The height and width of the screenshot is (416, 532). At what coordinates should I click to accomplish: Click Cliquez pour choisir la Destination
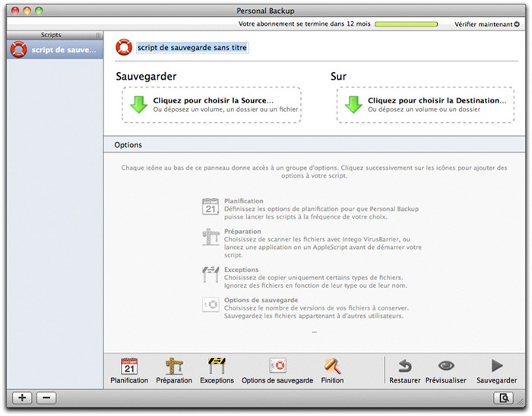pos(437,101)
